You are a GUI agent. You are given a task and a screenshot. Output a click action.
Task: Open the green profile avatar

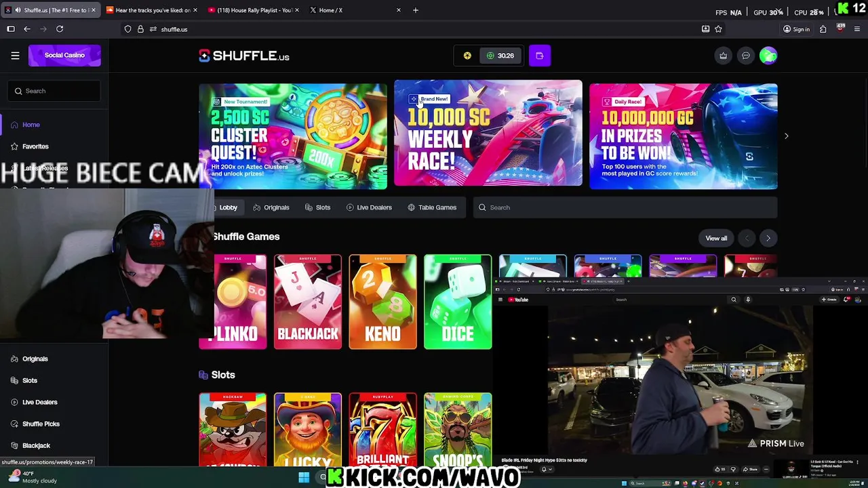click(x=768, y=56)
